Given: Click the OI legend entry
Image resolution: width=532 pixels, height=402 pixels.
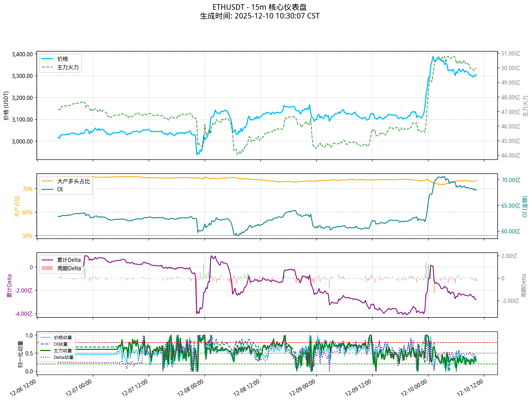Looking at the screenshot, I should tap(60, 190).
